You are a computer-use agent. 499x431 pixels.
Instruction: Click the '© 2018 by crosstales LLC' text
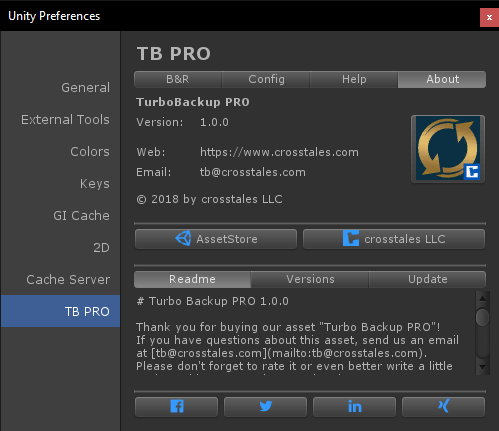209,199
